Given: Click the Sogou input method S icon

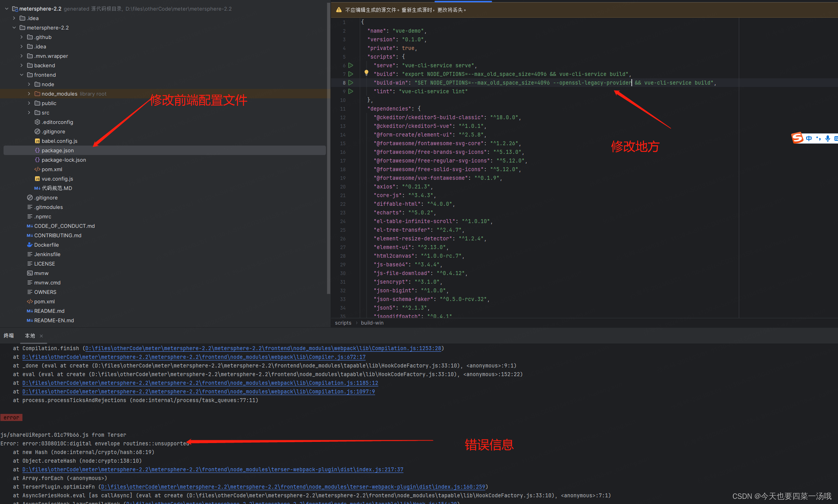Looking at the screenshot, I should click(797, 138).
